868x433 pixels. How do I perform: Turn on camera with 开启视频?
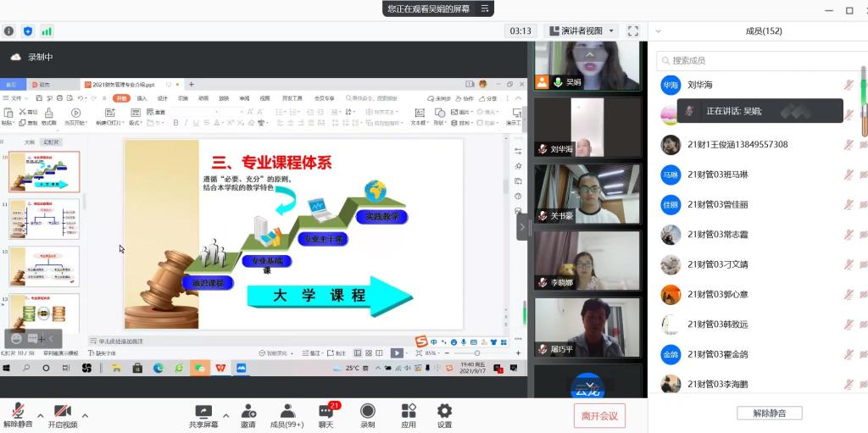[x=62, y=412]
